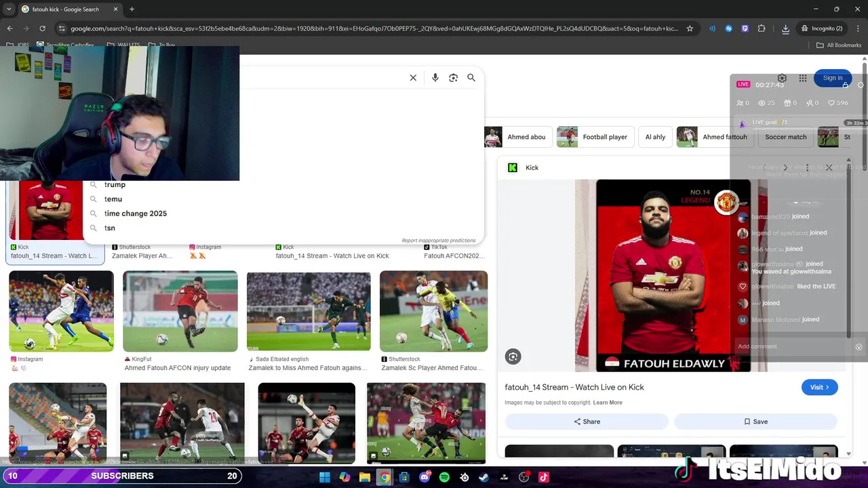Open KingFut Ahmed Fatouh AFCON injury thumbnail

coord(180,311)
